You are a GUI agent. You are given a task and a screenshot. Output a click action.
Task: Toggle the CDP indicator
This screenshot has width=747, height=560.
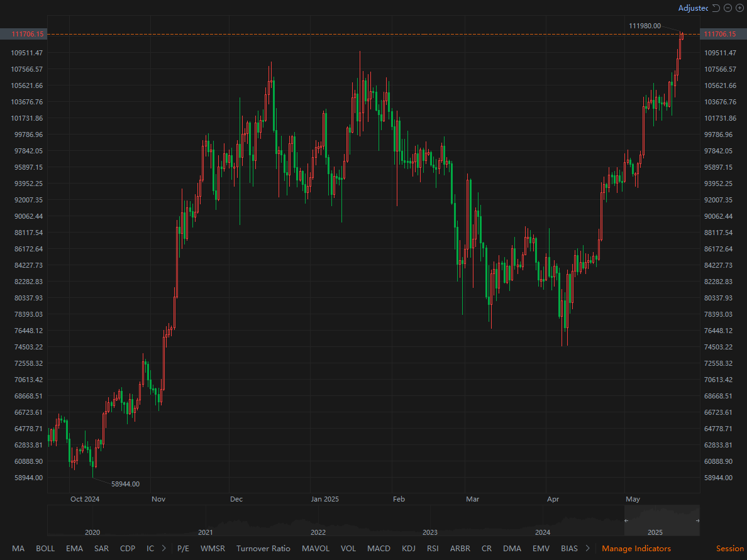tap(128, 549)
